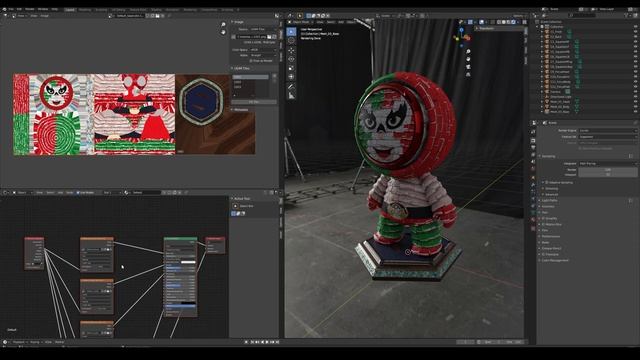Open the Edit menu
Image resolution: width=640 pixels, height=360 pixels.
[19, 9]
